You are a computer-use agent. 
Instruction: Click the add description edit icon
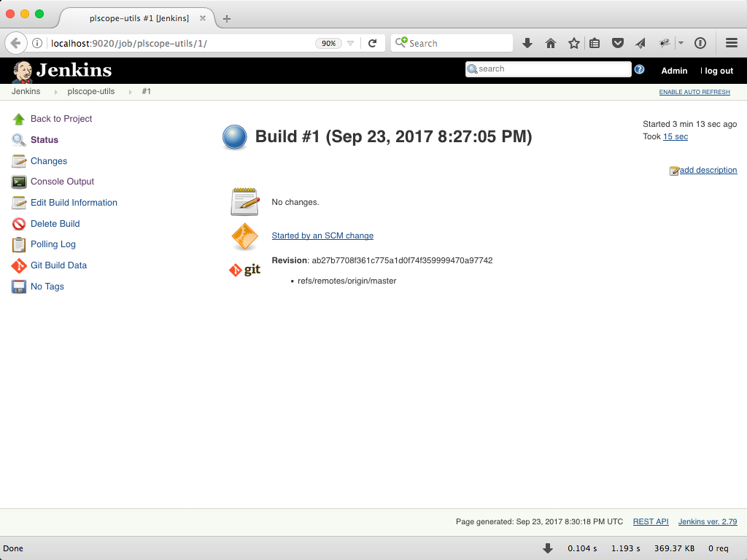coord(674,171)
